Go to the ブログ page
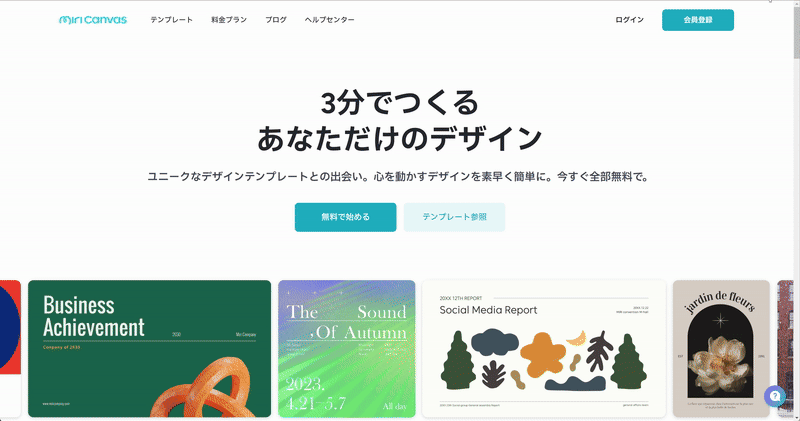This screenshot has width=800, height=421. click(x=276, y=20)
